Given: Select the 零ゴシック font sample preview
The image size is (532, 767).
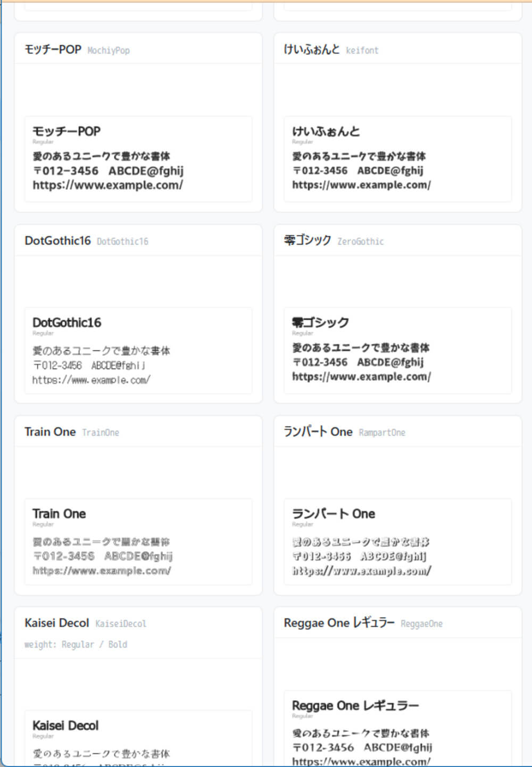Looking at the screenshot, I should pos(398,351).
